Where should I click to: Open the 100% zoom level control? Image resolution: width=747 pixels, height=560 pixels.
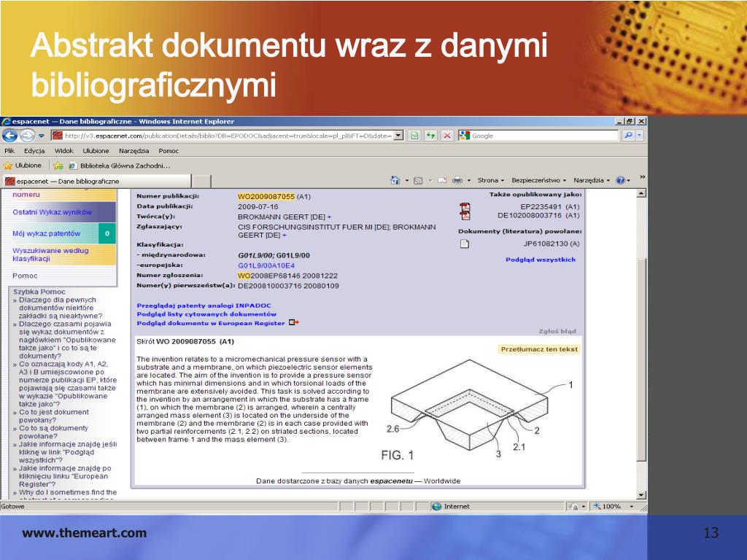pos(614,506)
